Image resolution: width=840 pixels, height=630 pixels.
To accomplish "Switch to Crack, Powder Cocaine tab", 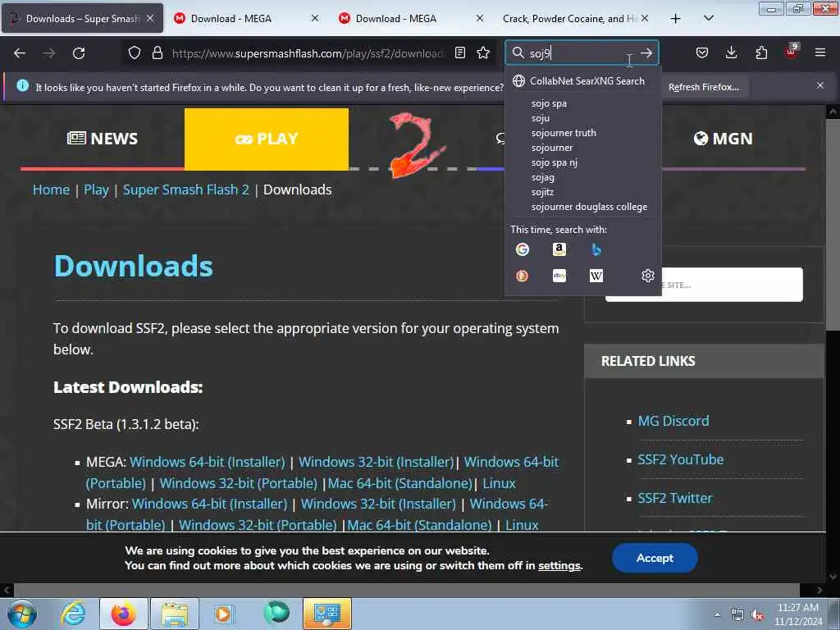I will [576, 19].
